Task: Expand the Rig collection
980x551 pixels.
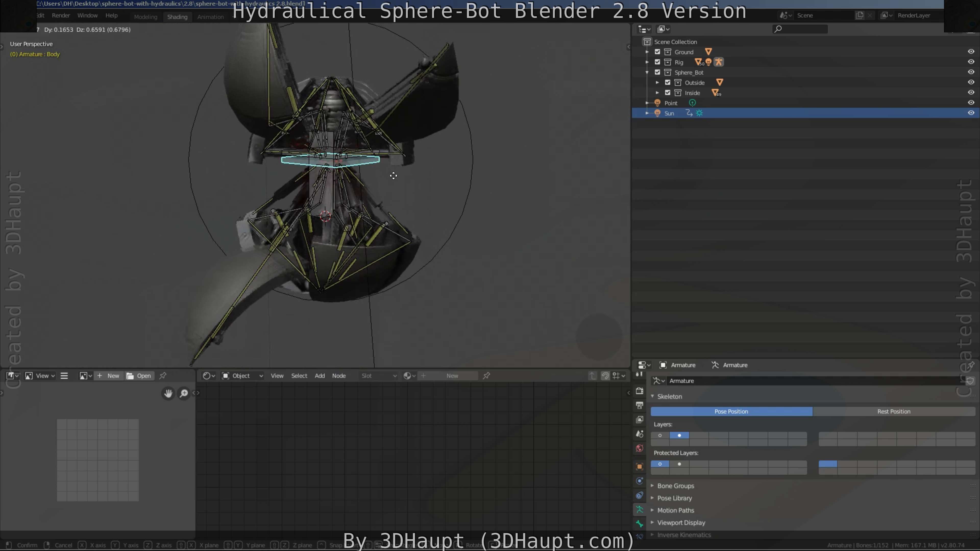Action: coord(647,62)
